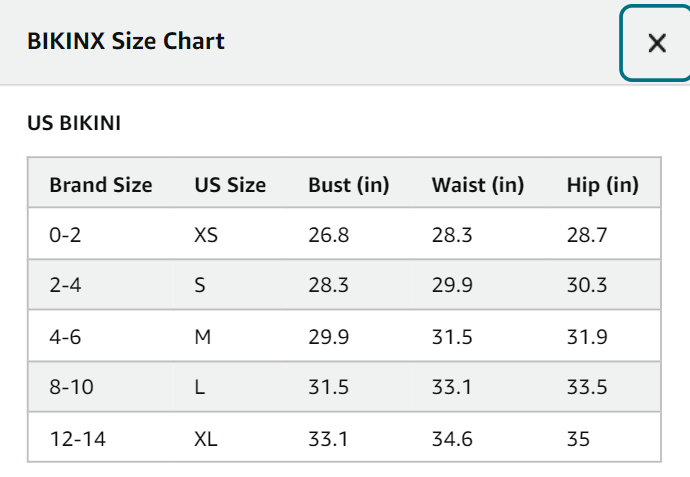
Task: Click the 8-10 brand size cell
Action: click(x=71, y=387)
